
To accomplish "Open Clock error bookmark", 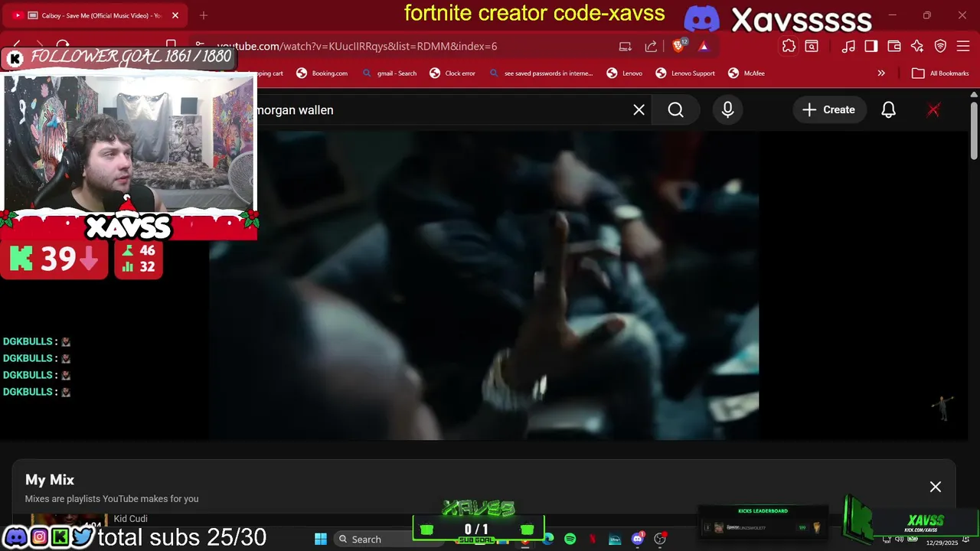I will click(452, 73).
